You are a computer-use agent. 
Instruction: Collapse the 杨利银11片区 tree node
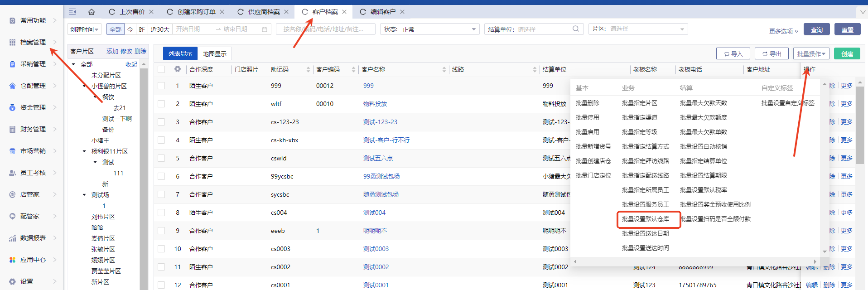(84, 151)
